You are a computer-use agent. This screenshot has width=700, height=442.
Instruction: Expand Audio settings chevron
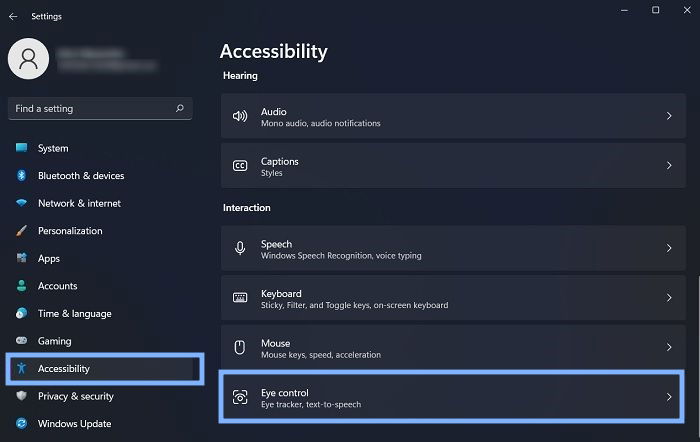pos(669,116)
